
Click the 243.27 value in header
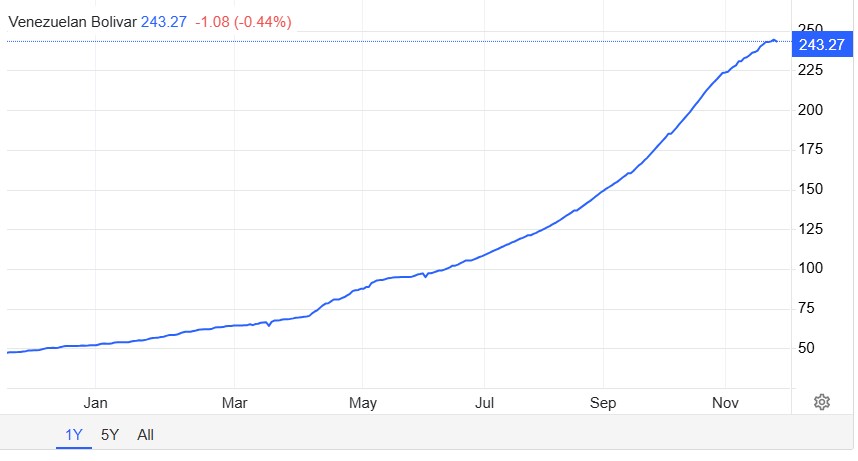pyautogui.click(x=164, y=21)
